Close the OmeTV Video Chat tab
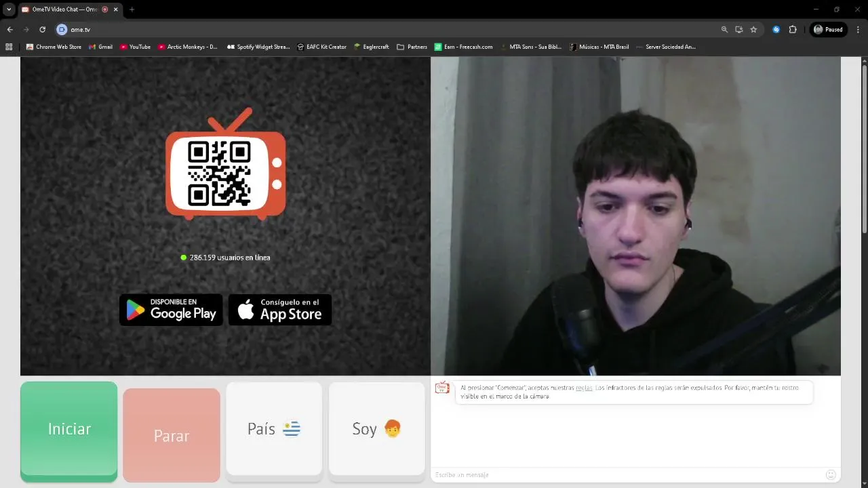 (115, 9)
